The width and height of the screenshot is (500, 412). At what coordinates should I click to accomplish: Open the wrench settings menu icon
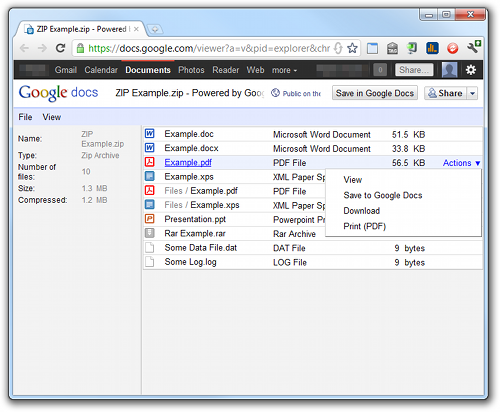tap(473, 47)
